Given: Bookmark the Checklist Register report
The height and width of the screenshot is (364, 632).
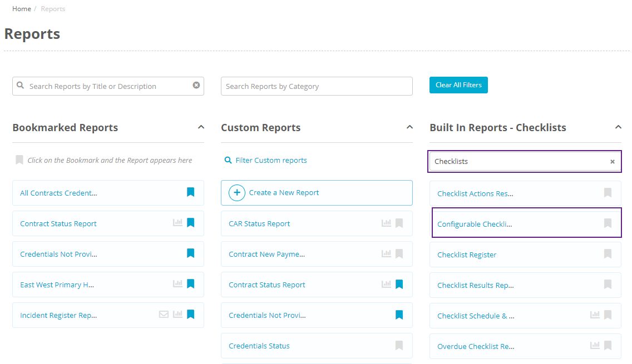Looking at the screenshot, I should [607, 254].
